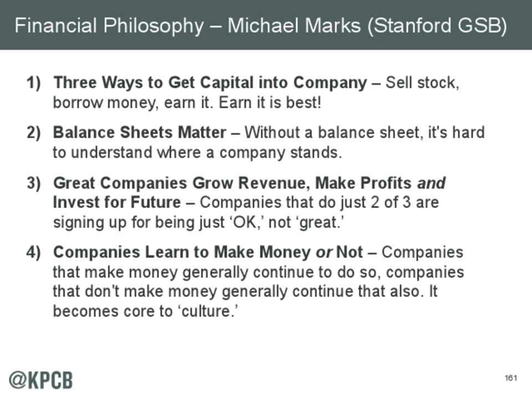Click the italic word "or" in point four
532x399 pixels.
tap(323, 253)
